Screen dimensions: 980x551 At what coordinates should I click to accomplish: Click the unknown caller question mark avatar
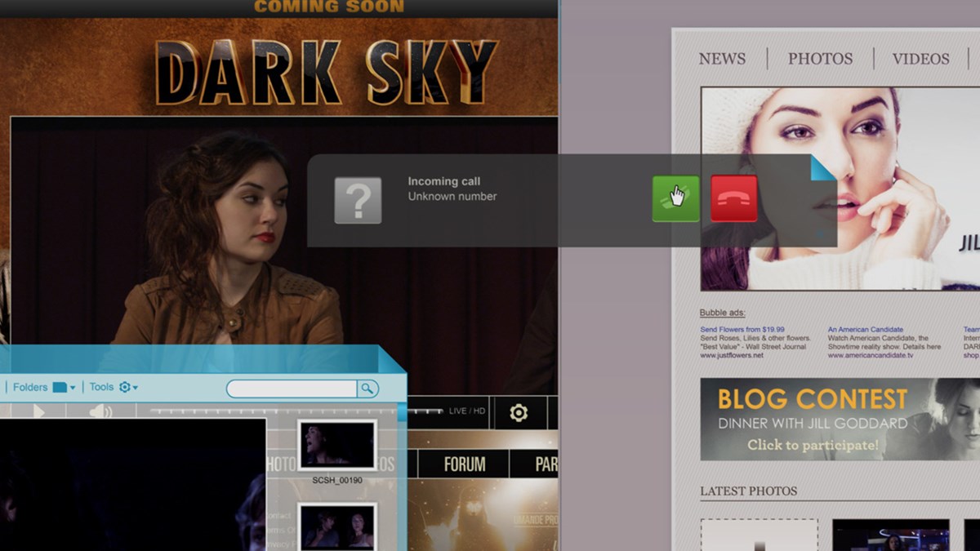point(358,200)
